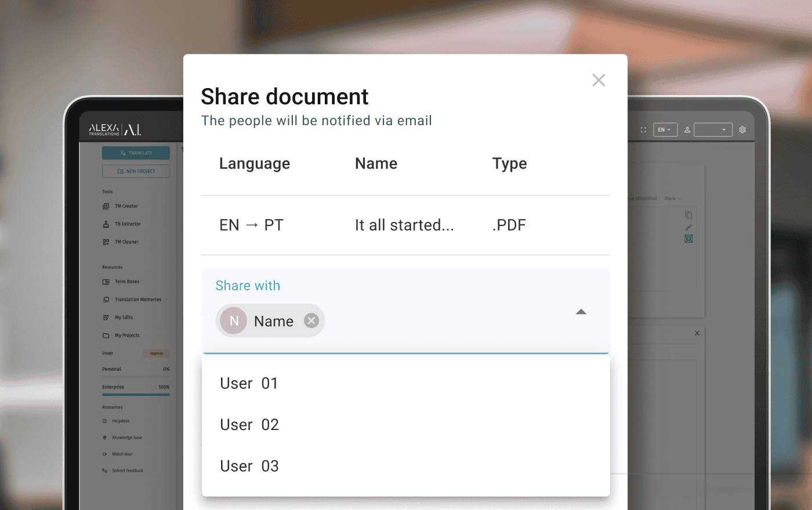
Task: Collapse the Share with dropdown arrow
Action: point(581,312)
